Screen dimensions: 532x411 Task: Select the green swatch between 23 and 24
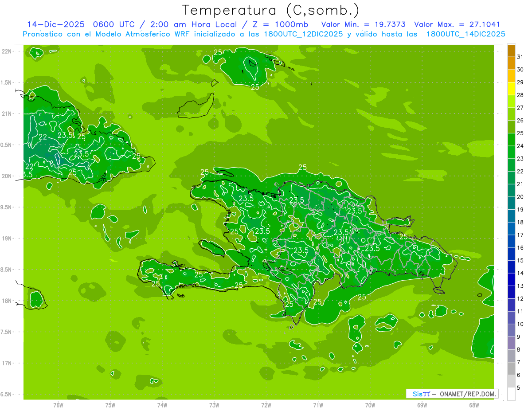(x=511, y=152)
